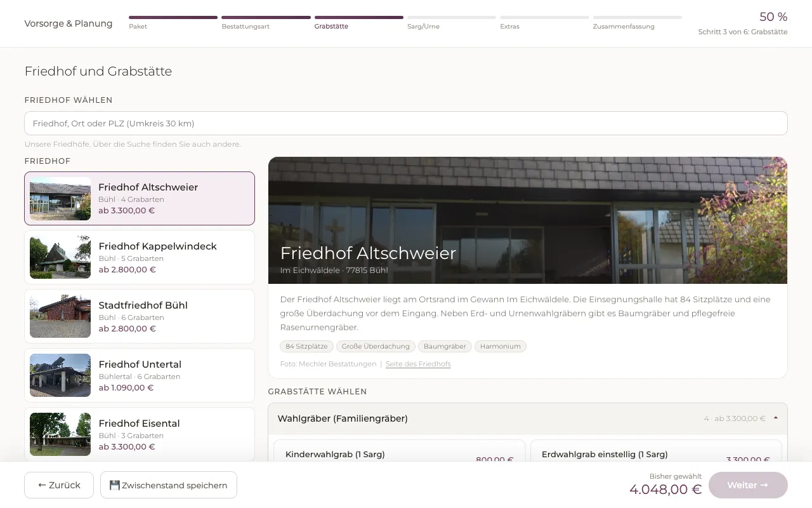Click "Bühl · 6 Grabarten" under Stadtfriedhof Bühl
Screen dimensions: 812x508
click(131, 317)
